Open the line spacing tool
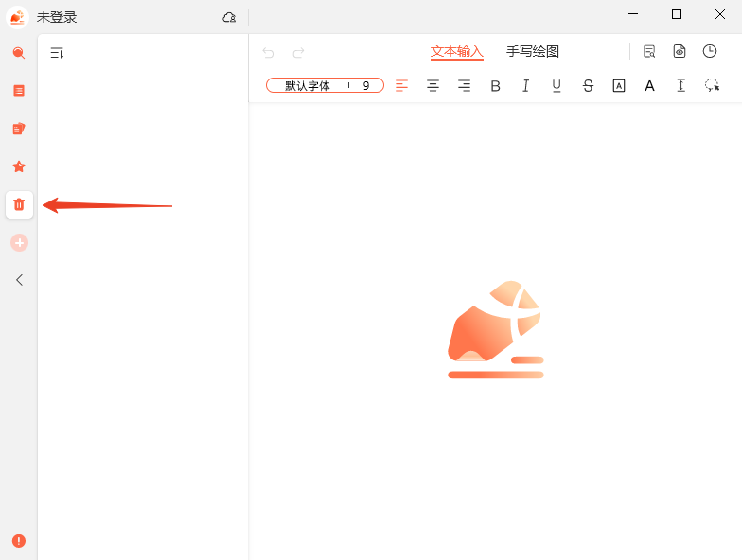 [681, 85]
